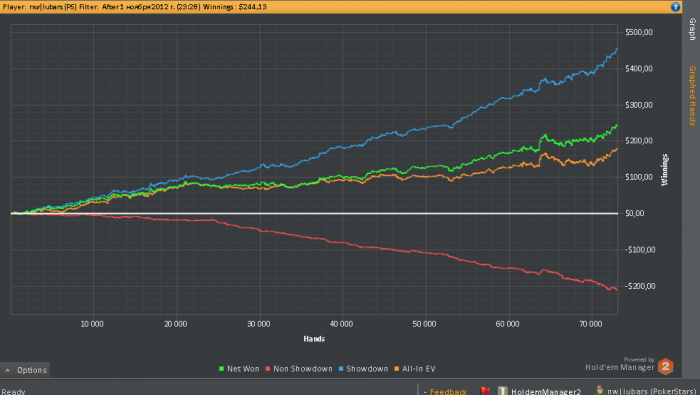
Task: Click the 20 000 hands axis label
Action: tap(175, 324)
